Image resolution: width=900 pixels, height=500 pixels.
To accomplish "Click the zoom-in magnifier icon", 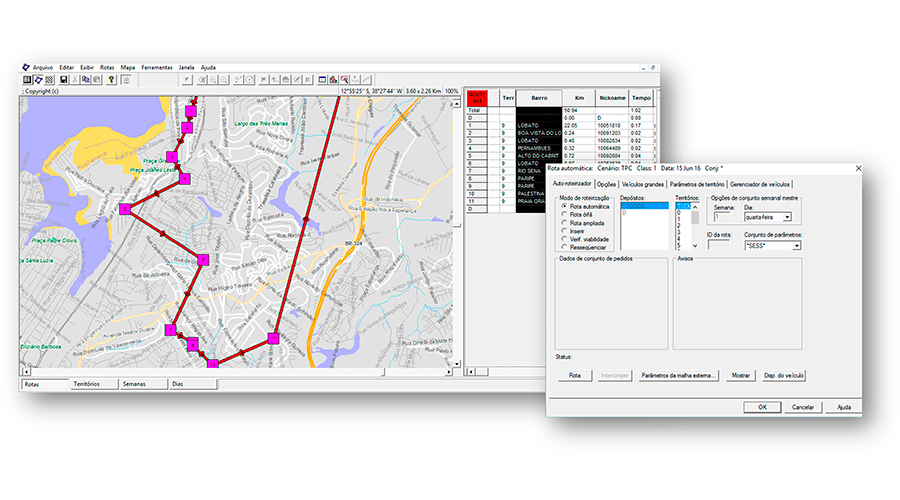I will click(x=211, y=78).
